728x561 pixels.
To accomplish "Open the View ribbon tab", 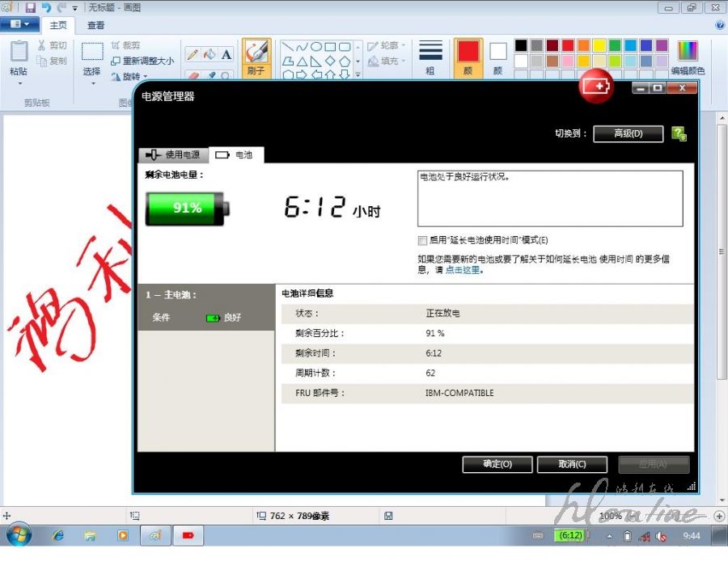I will [x=95, y=25].
